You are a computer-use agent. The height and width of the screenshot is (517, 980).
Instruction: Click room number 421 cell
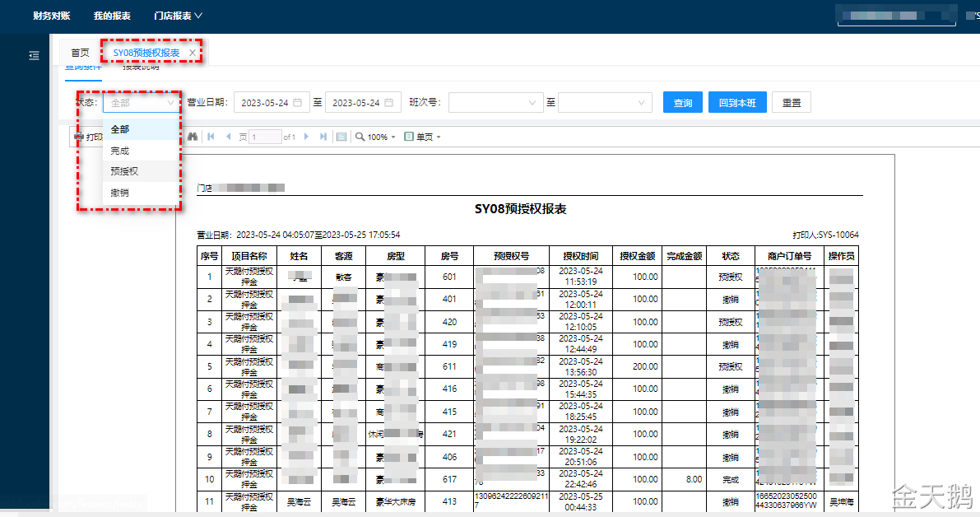coord(449,434)
